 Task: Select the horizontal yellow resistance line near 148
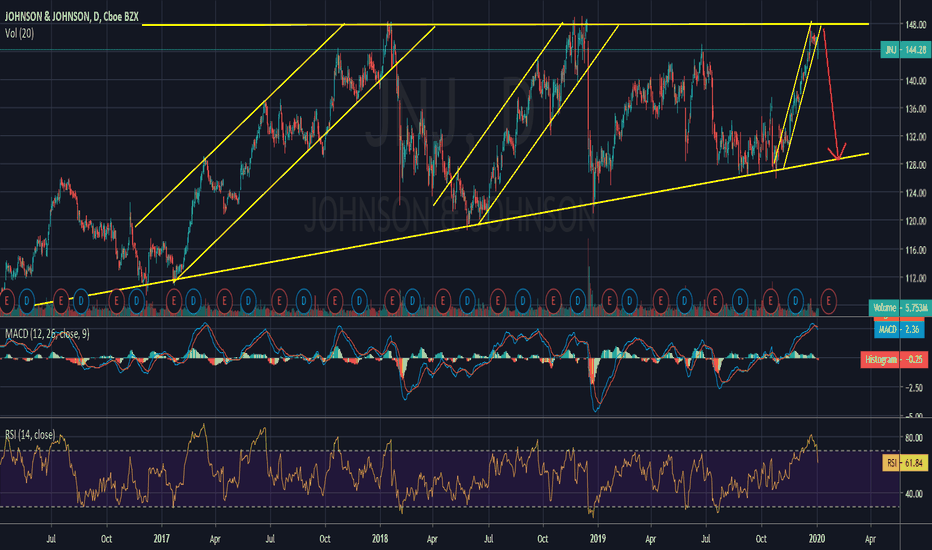click(x=505, y=24)
